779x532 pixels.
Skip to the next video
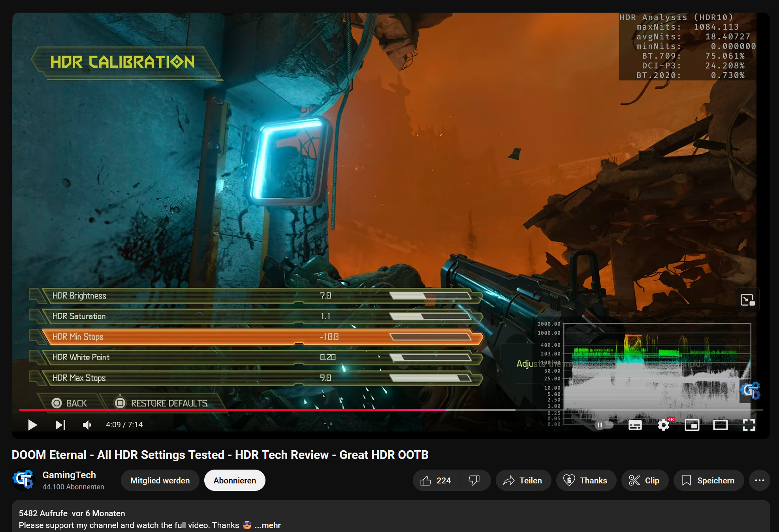tap(60, 425)
